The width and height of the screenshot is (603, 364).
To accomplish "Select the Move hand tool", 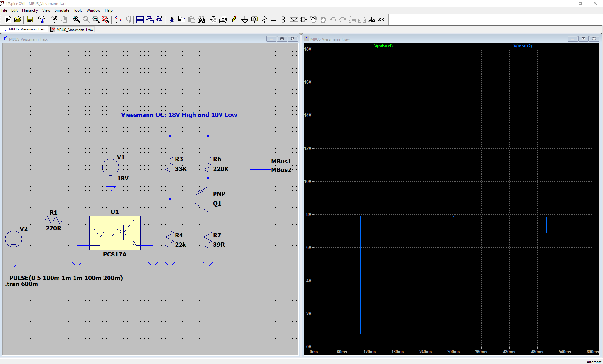I will click(313, 19).
